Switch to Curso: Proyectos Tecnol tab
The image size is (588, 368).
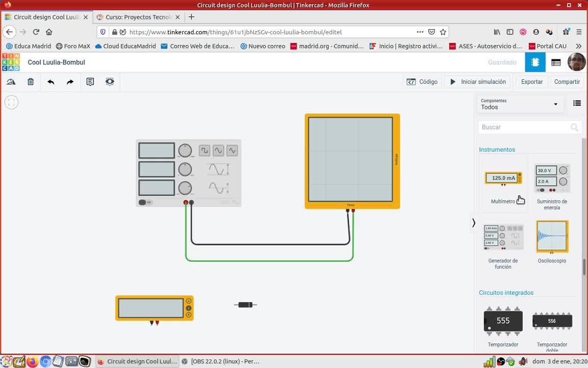pos(138,17)
